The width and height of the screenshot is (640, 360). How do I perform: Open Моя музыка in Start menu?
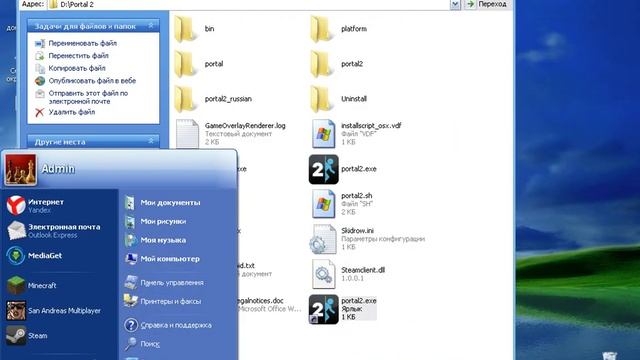click(x=156, y=240)
